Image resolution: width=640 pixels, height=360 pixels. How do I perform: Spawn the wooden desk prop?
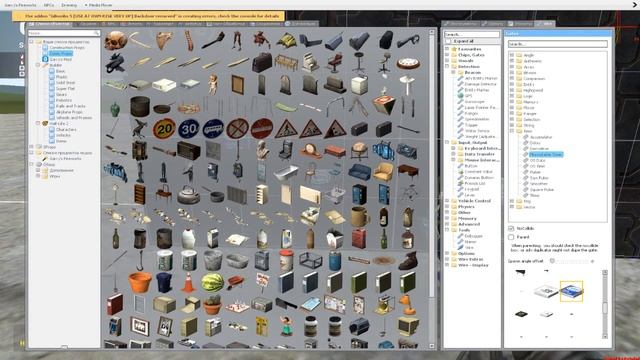[x=408, y=172]
